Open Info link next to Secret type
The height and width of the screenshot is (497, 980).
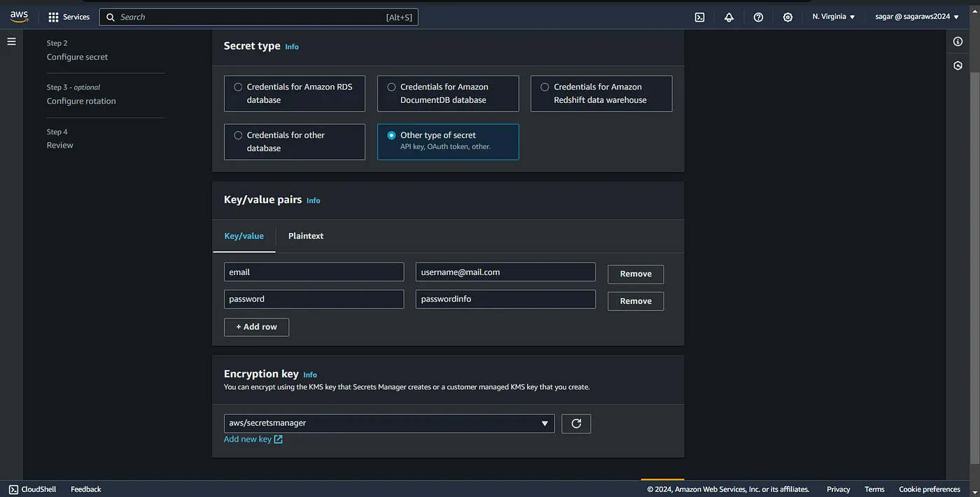(x=292, y=47)
